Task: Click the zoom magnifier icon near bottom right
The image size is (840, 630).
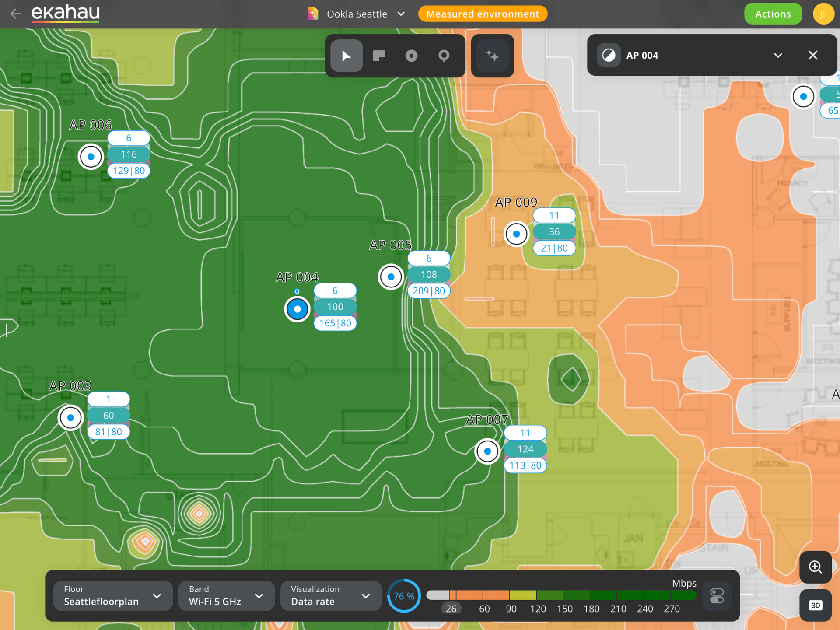Action: pos(815,567)
